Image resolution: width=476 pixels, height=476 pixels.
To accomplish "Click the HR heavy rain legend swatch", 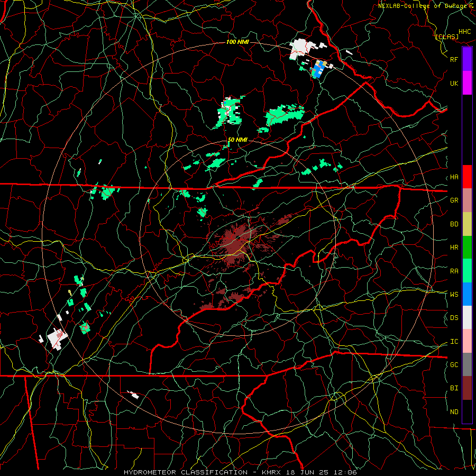I will coord(467,248).
